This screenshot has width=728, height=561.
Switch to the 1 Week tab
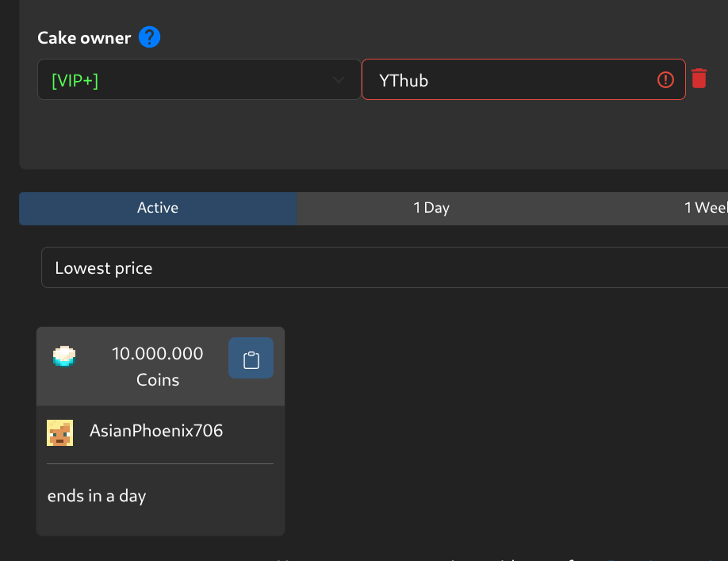(x=704, y=208)
